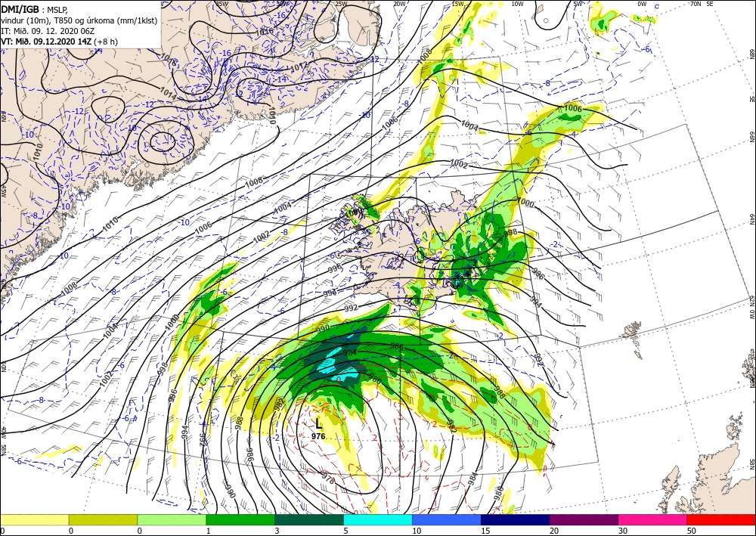756x536 pixels.
Task: Click the magenta legend swatch
Action: click(x=653, y=519)
